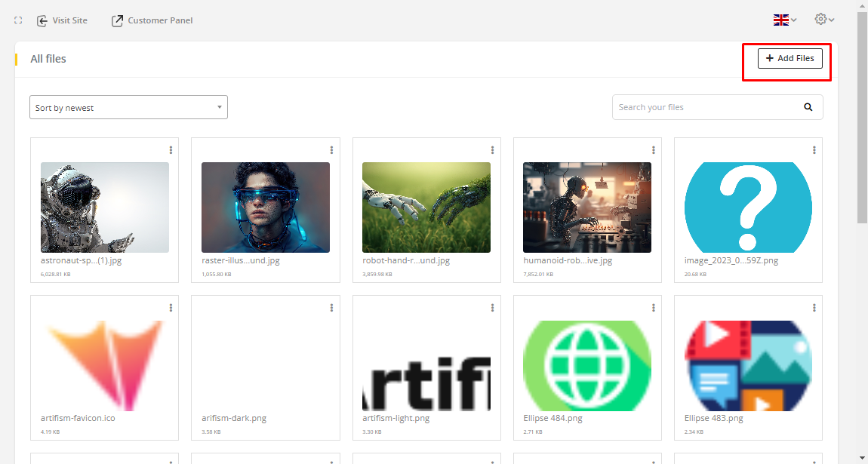Open options menu for astronaut image
This screenshot has height=464, width=868.
pyautogui.click(x=171, y=150)
